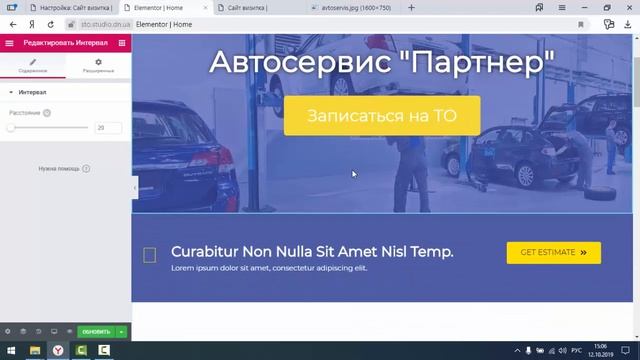Preview changes with the eye icon

click(x=69, y=331)
